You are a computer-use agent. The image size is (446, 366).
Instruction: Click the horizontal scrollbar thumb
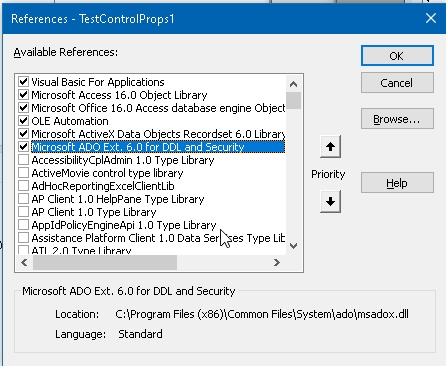105,263
